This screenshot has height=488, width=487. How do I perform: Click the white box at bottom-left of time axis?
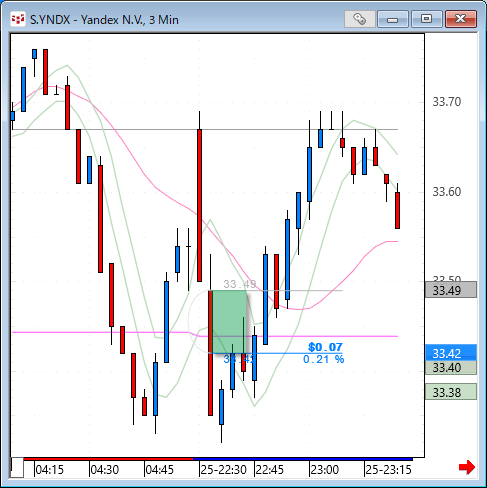coord(17,468)
